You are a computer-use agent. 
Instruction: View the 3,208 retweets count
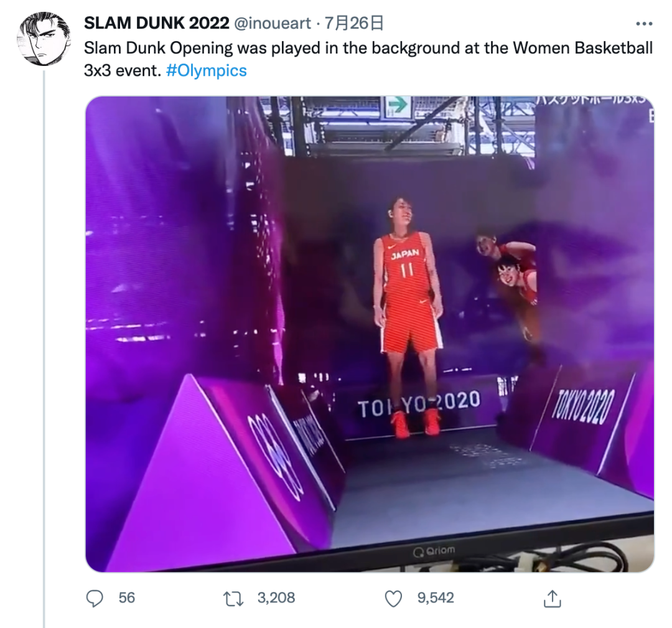[x=276, y=598]
